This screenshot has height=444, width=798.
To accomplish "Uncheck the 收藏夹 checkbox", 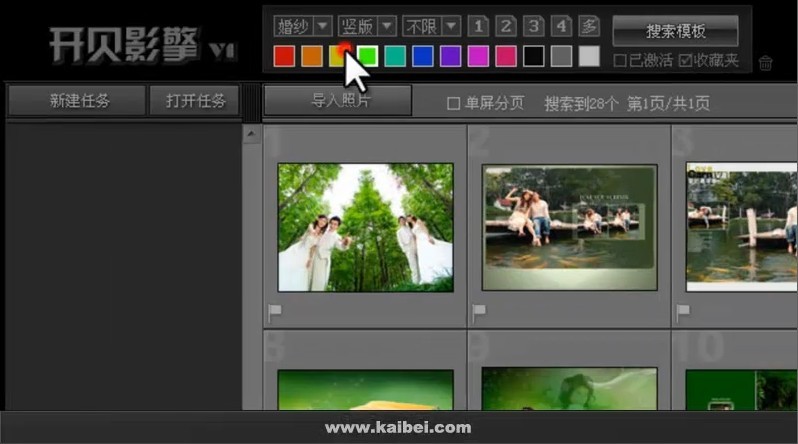I will [685, 61].
